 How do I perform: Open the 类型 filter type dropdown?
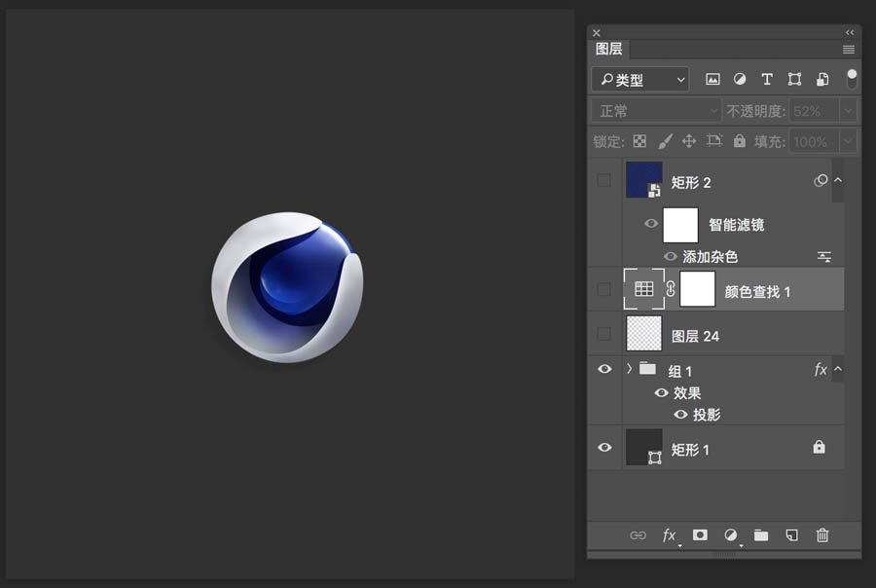click(x=640, y=80)
